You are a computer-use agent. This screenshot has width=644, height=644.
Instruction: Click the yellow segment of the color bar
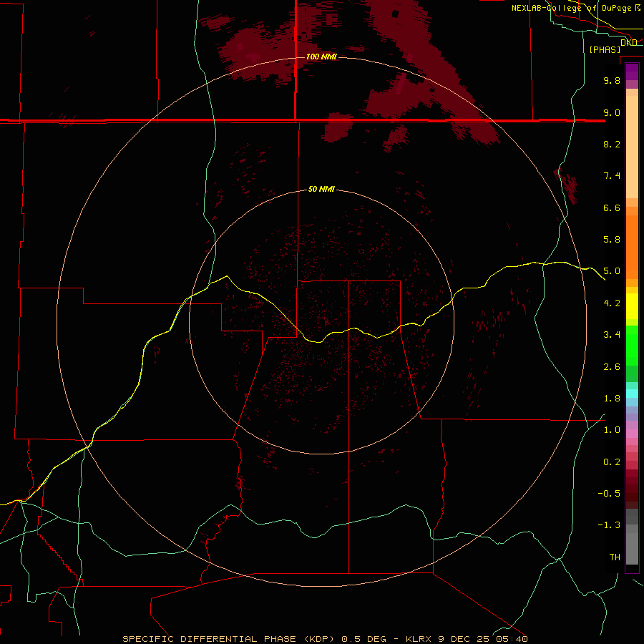(x=632, y=306)
